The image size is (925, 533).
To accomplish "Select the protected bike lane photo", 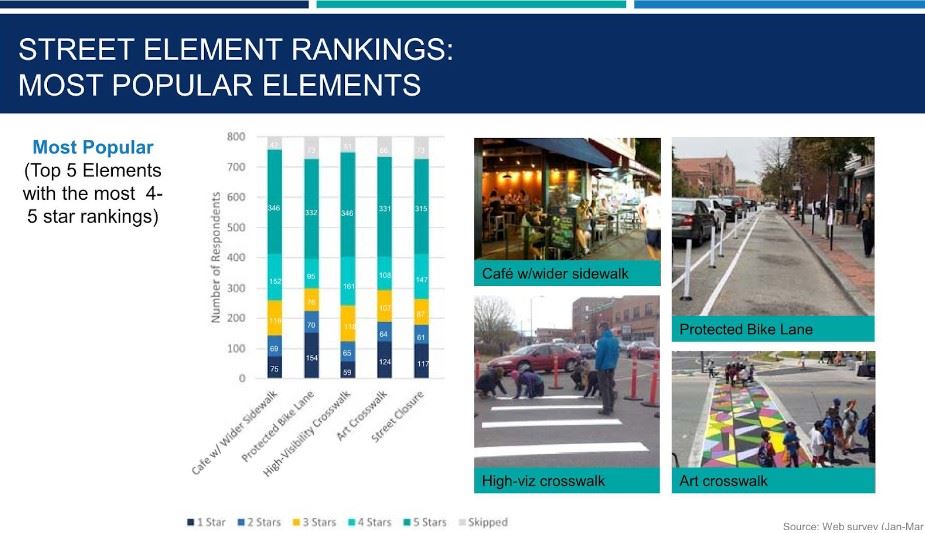I will click(x=773, y=227).
